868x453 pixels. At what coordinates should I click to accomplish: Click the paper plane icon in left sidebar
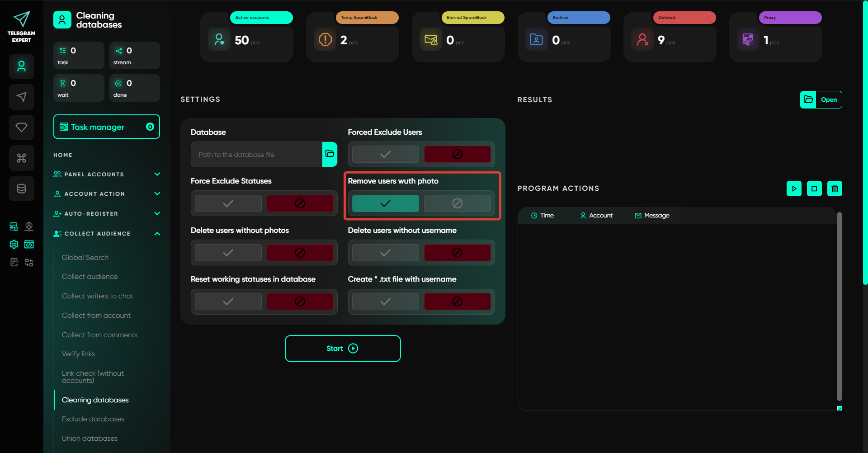pyautogui.click(x=21, y=97)
